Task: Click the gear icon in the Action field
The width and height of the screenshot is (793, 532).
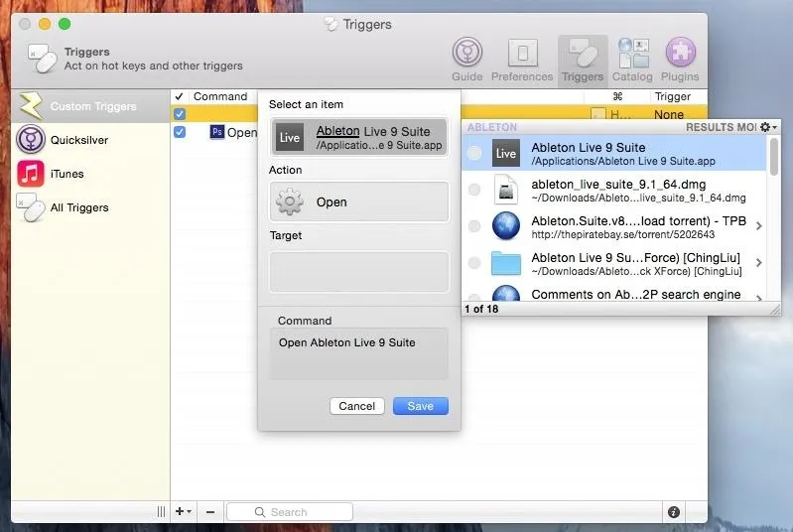Action: 289,201
